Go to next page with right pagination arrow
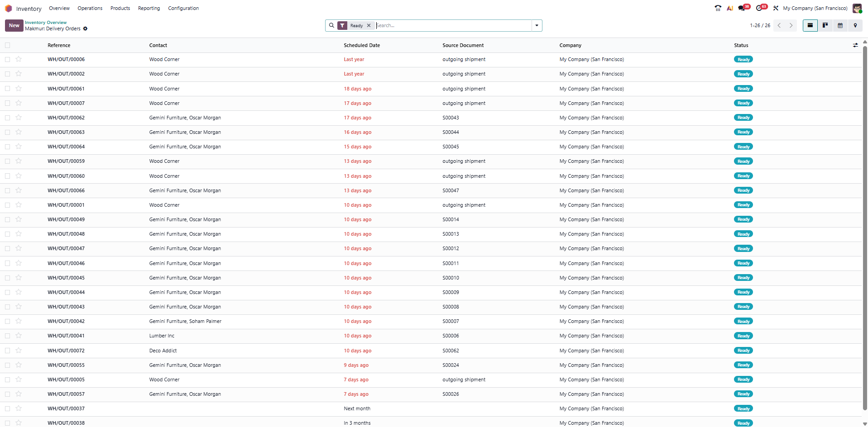Image resolution: width=868 pixels, height=427 pixels. coord(791,25)
